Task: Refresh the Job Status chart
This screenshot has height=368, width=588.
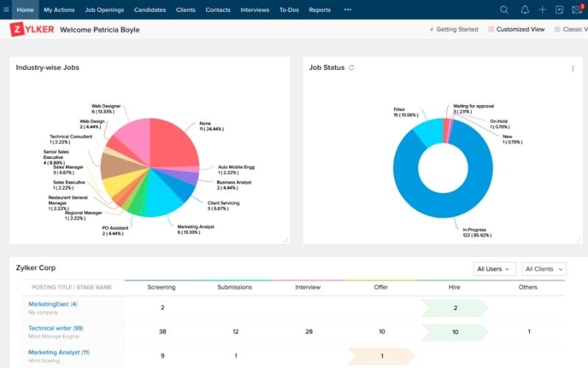Action: (352, 68)
